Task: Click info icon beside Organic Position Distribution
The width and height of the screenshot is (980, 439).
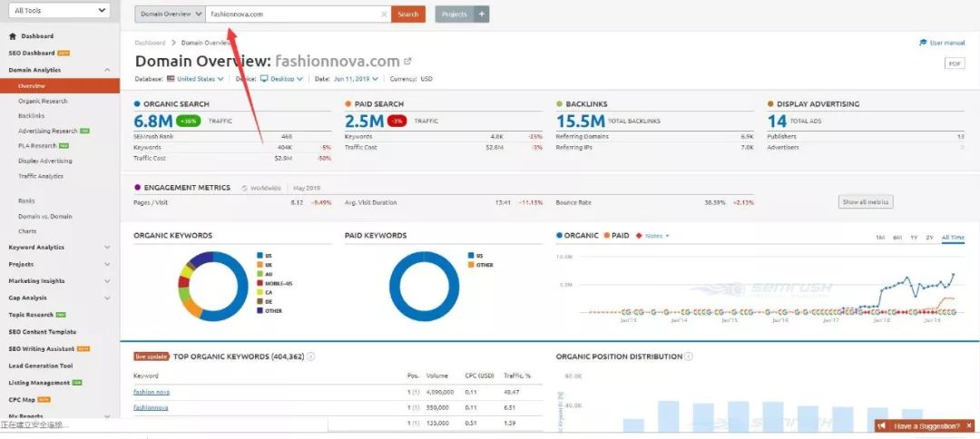Action: coord(689,356)
